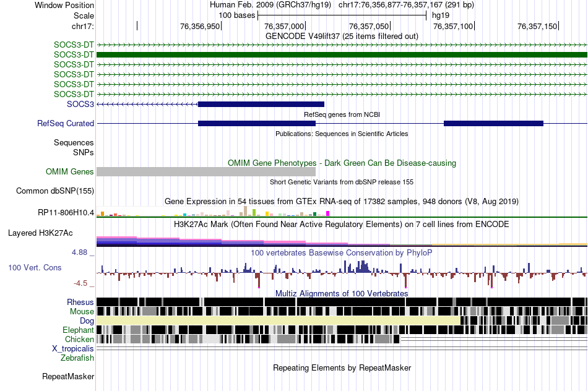
Task: Click the GTEx expression bar chart
Action: 213,212
